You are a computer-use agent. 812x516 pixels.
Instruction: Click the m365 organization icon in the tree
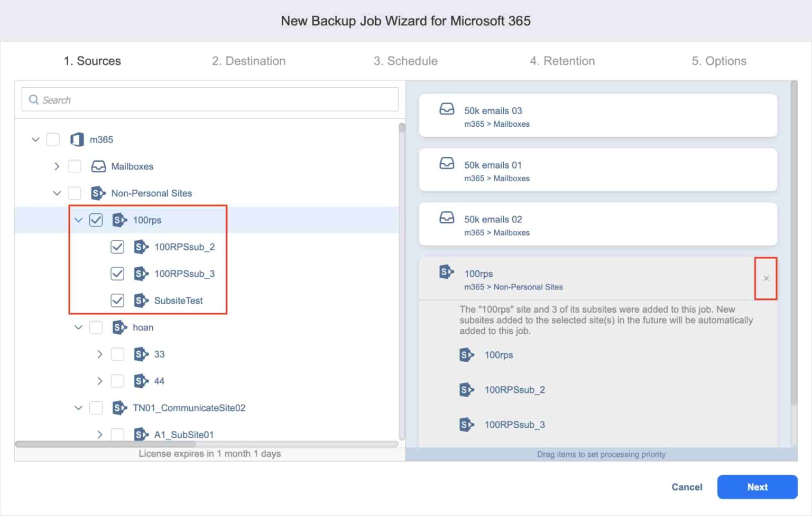(x=77, y=139)
